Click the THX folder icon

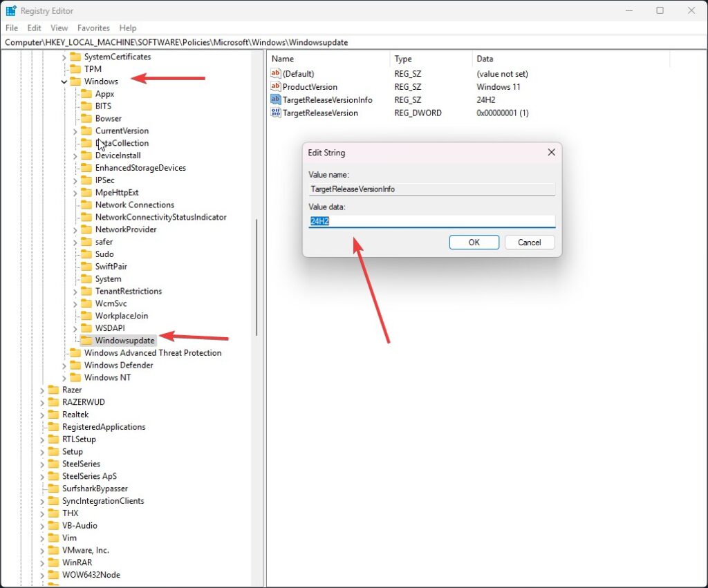(x=53, y=513)
